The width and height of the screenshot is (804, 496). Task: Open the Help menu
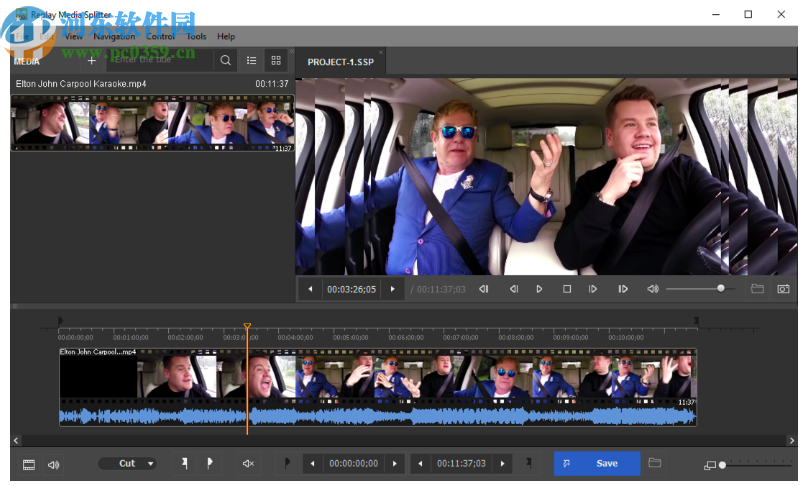click(226, 36)
